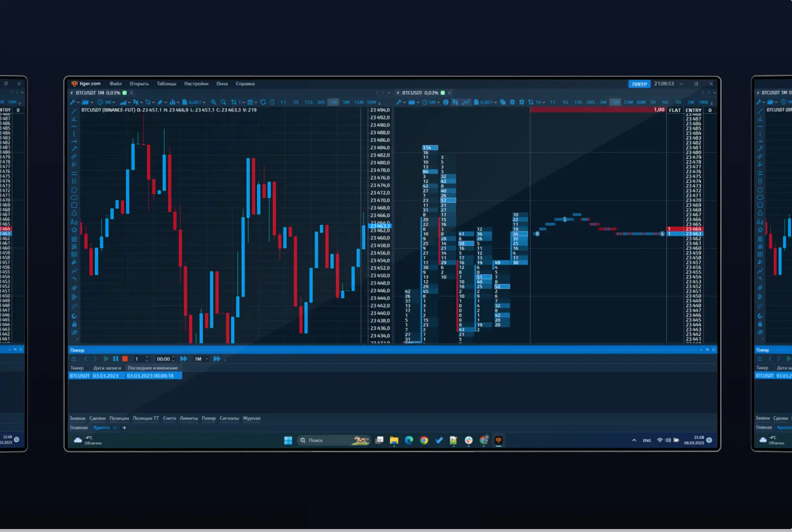Open the Настройки menu
792x532 pixels.
[x=196, y=84]
